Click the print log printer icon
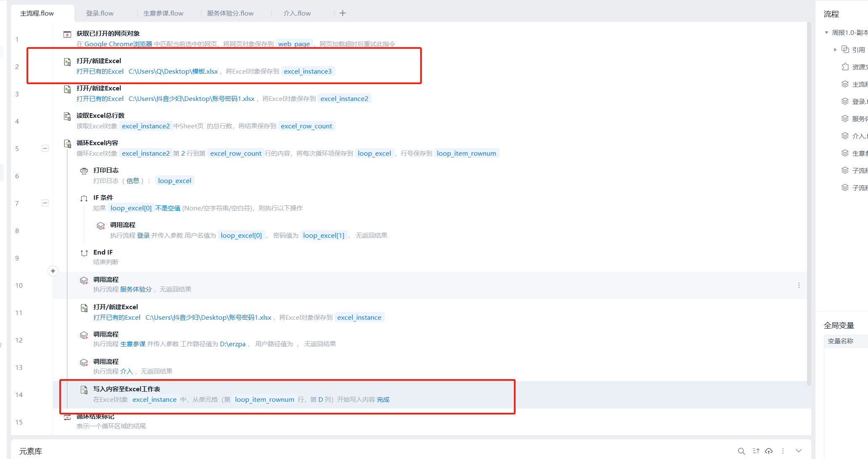Screen dimensions: 868x459 84,171
